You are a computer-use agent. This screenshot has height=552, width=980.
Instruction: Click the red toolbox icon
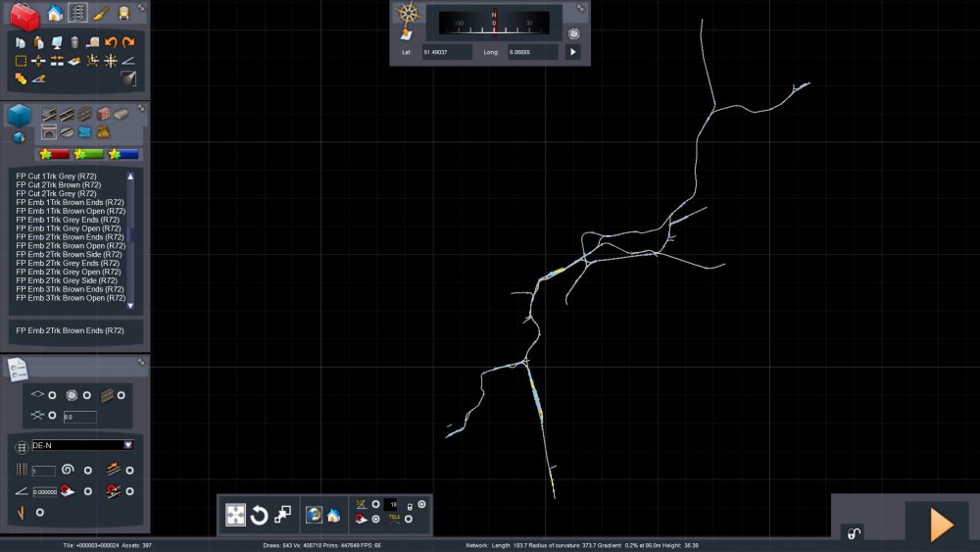[24, 15]
